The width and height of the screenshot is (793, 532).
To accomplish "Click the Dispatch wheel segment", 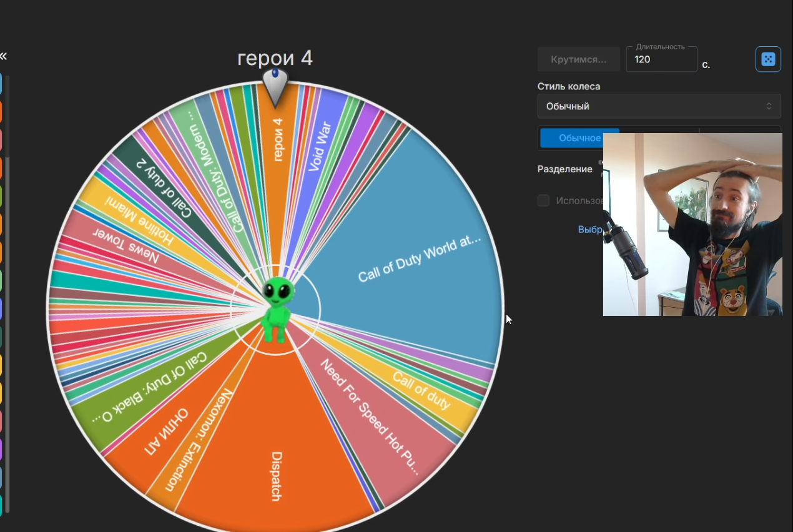I will [277, 476].
